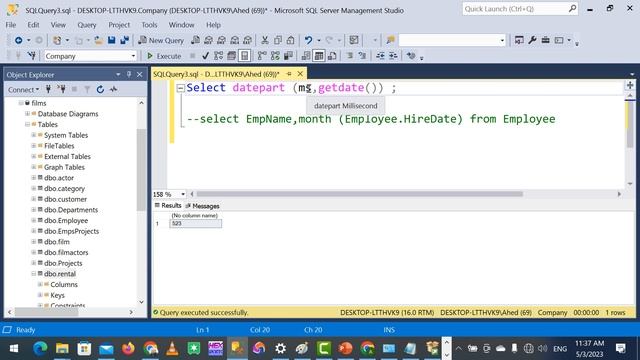Open the File menu
640x360 pixels.
(x=11, y=25)
